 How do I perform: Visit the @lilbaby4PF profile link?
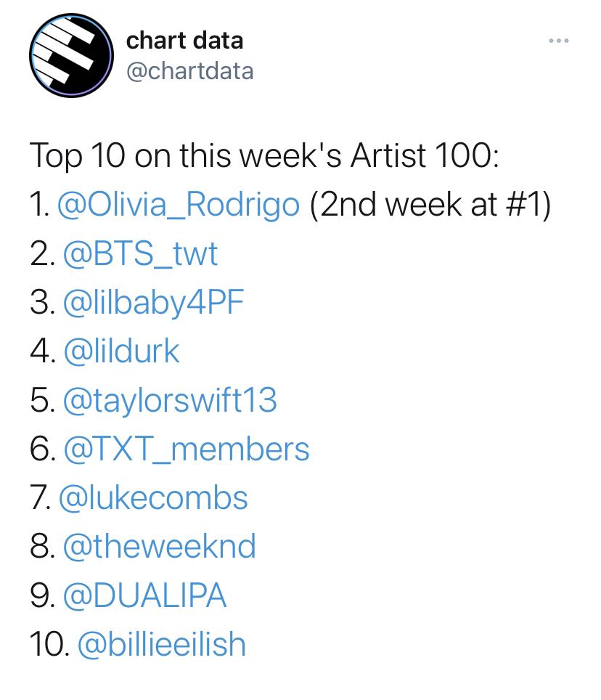tap(154, 303)
